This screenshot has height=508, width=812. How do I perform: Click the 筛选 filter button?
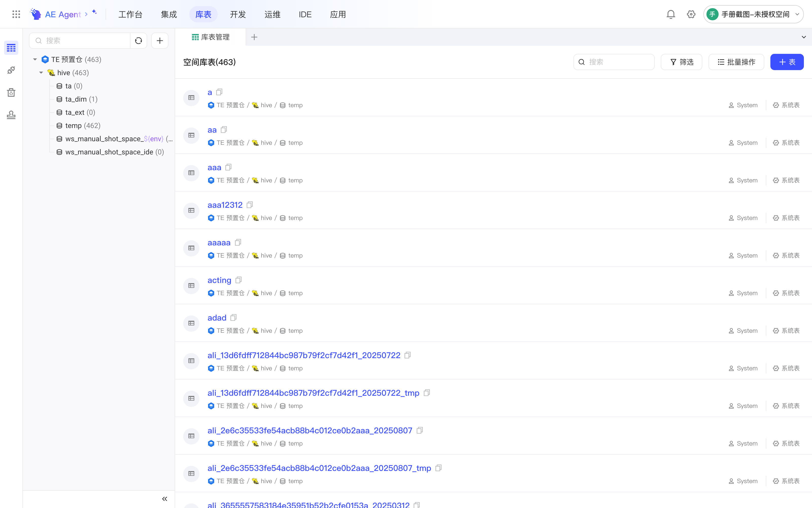682,62
